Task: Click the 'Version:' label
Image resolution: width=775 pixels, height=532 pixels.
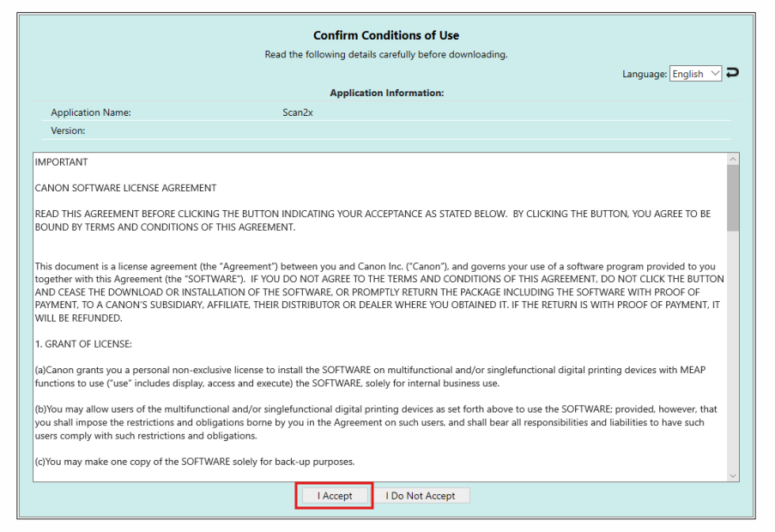Action: pyautogui.click(x=68, y=131)
